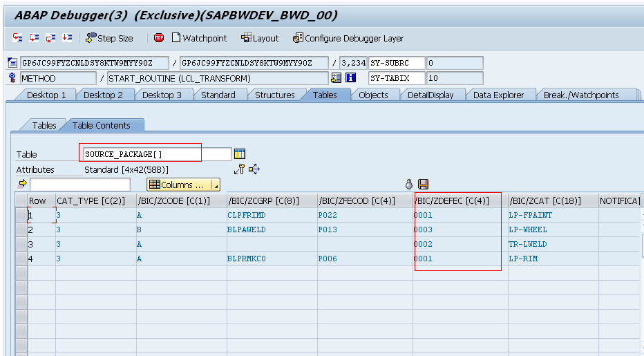Viewport: 644px width, 356px height.
Task: Click the row-search input beside yellow arrow
Action: tap(80, 185)
